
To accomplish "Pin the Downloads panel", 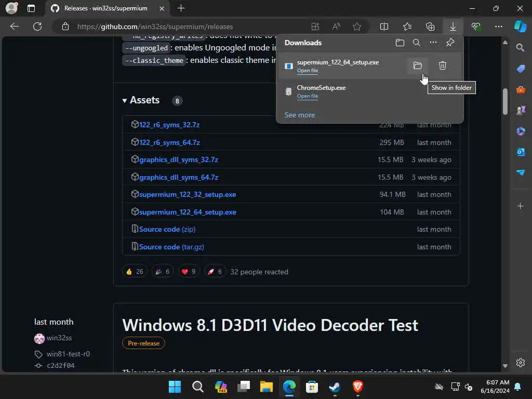I will coord(450,43).
